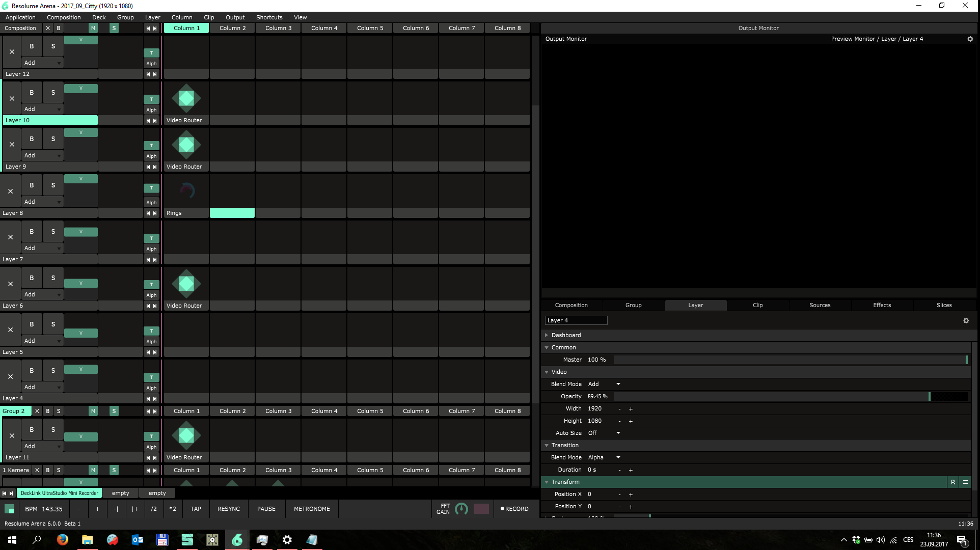980x550 pixels.
Task: Open the Transform section menu icon
Action: point(965,482)
